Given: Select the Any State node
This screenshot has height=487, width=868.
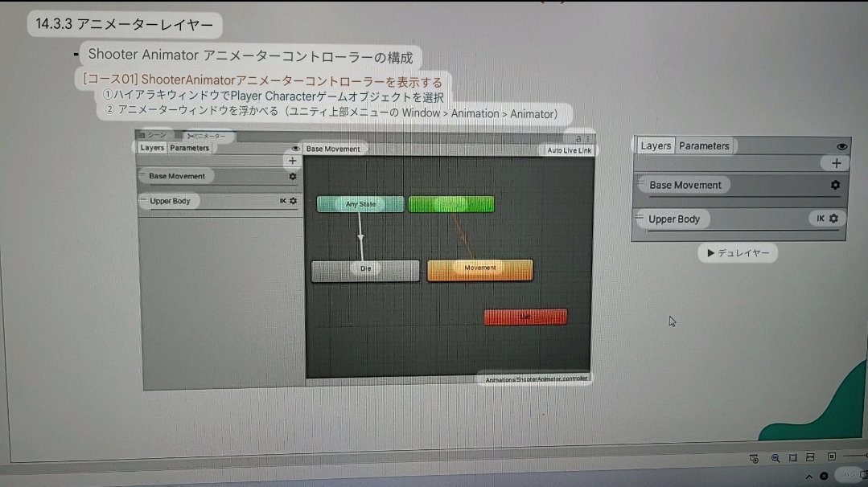Looking at the screenshot, I should (360, 204).
